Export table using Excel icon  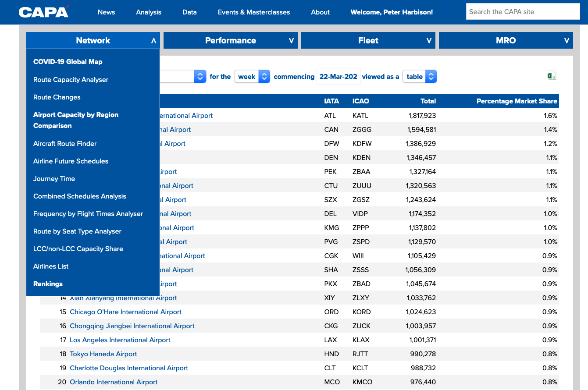(x=552, y=76)
